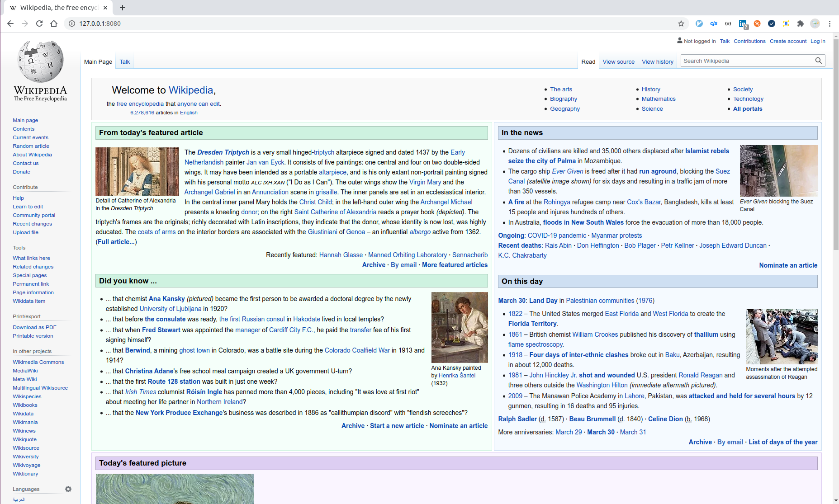
Task: Open the browser home button
Action: (x=54, y=24)
